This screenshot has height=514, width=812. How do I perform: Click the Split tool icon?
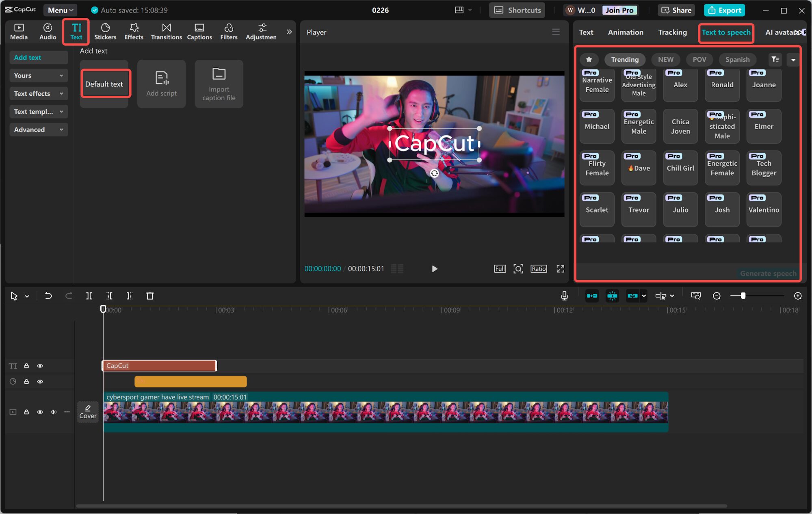pyautogui.click(x=89, y=296)
